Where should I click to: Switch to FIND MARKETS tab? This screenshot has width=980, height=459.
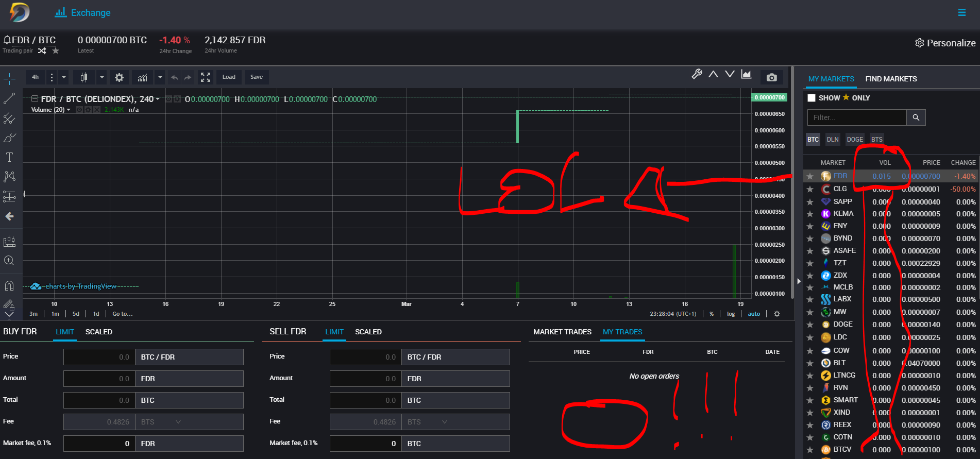coord(891,79)
